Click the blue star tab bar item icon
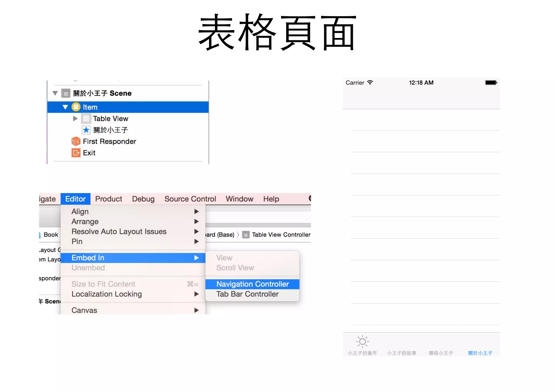This screenshot has height=392, width=555. click(86, 130)
